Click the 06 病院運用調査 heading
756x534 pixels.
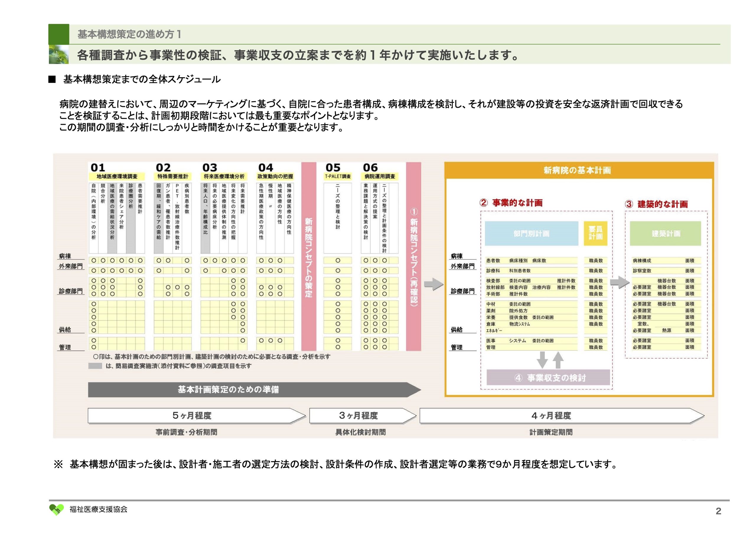coord(379,172)
